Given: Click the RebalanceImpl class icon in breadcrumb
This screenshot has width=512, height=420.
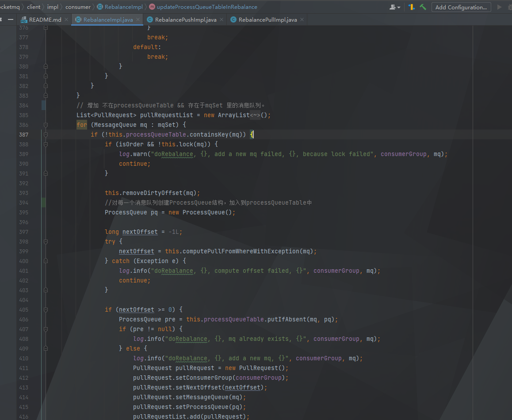Looking at the screenshot, I should [100, 7].
